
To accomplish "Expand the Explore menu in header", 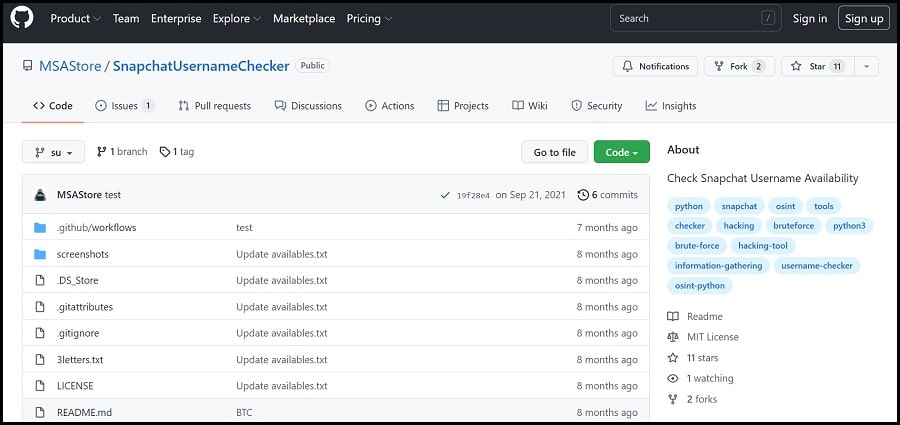I will coord(236,18).
